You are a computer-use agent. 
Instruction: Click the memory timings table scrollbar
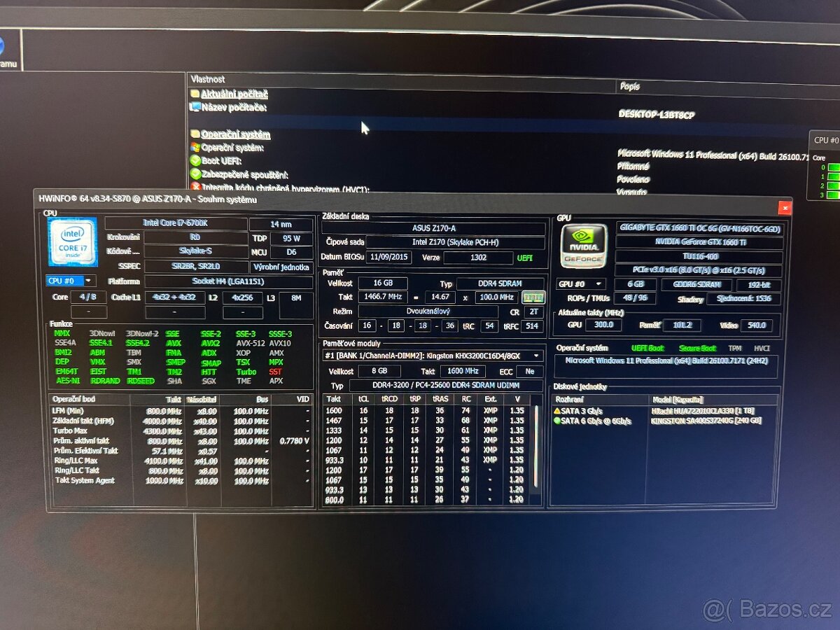[538, 448]
